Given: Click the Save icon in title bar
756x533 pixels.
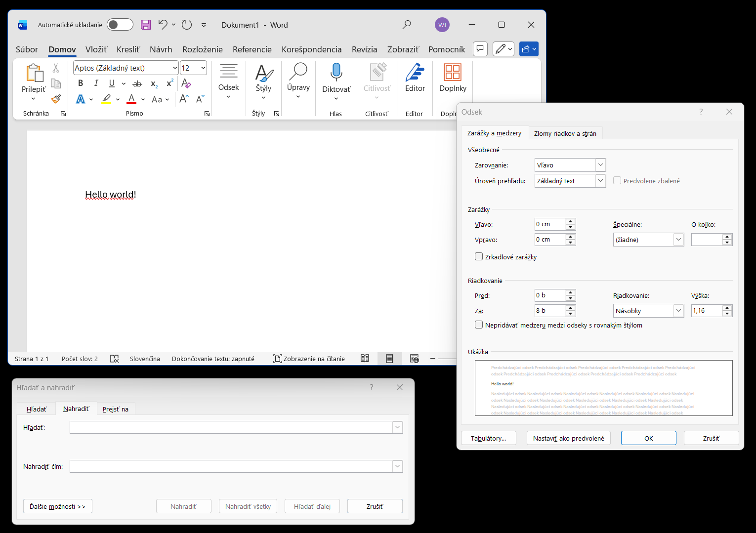Looking at the screenshot, I should point(145,25).
